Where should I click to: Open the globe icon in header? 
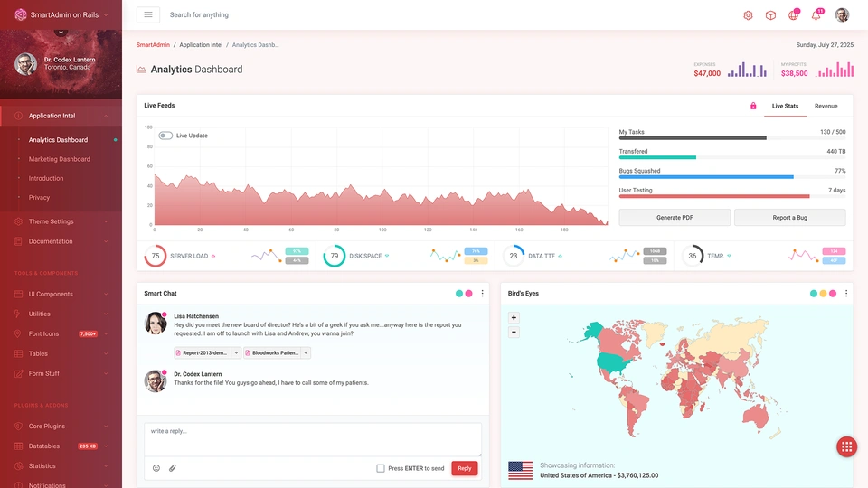[x=793, y=15]
